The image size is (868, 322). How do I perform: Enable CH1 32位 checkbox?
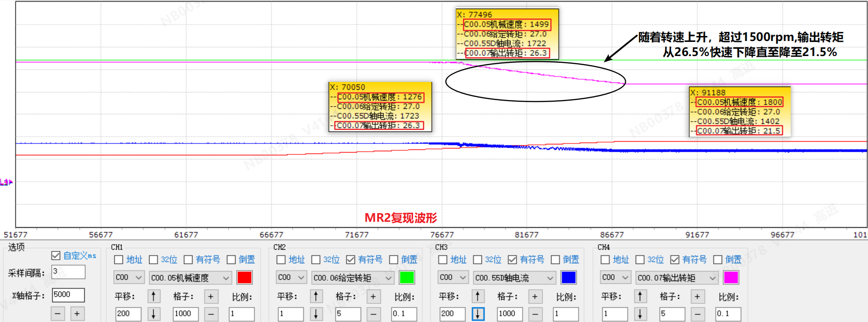154,260
